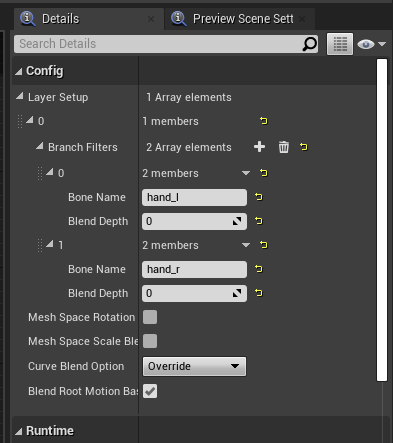Screen dimensions: 393x443
Task: Reset Layer Setup element 0 to default
Action: click(x=264, y=121)
